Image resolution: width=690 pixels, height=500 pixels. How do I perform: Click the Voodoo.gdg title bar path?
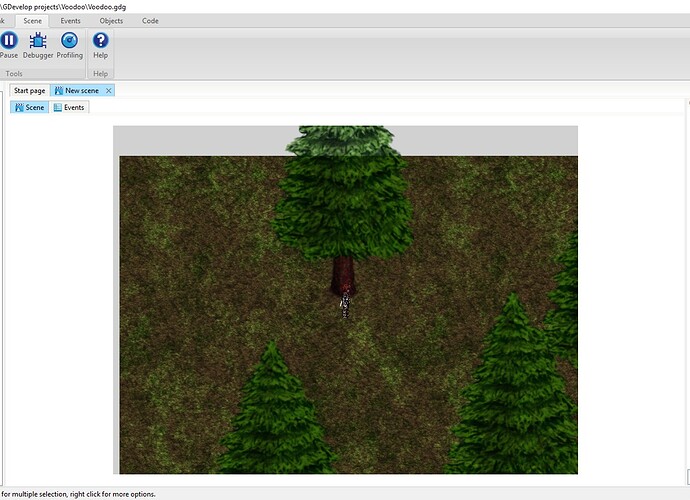(x=63, y=7)
